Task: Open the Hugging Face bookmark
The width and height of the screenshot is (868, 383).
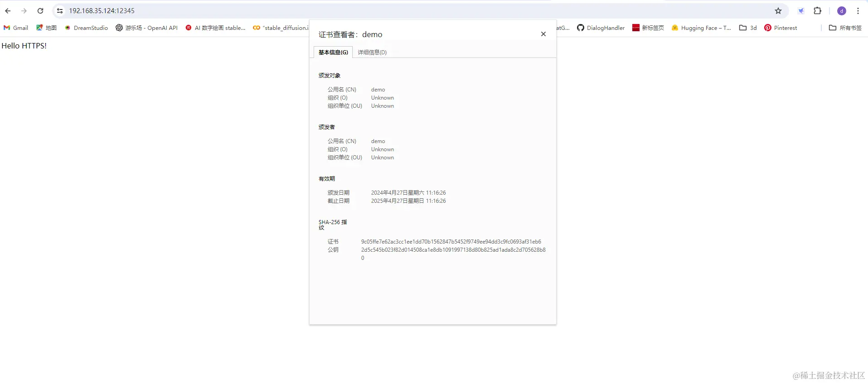Action: pyautogui.click(x=701, y=28)
